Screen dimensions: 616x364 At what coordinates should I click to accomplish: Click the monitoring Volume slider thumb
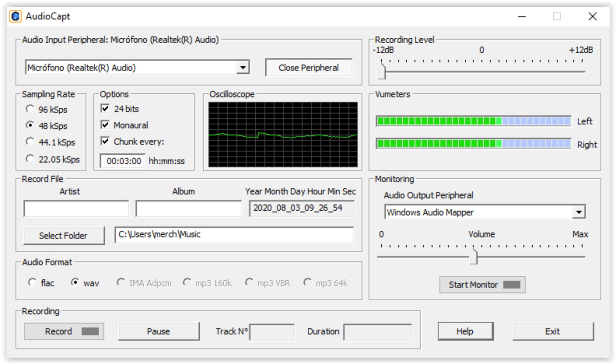click(474, 256)
